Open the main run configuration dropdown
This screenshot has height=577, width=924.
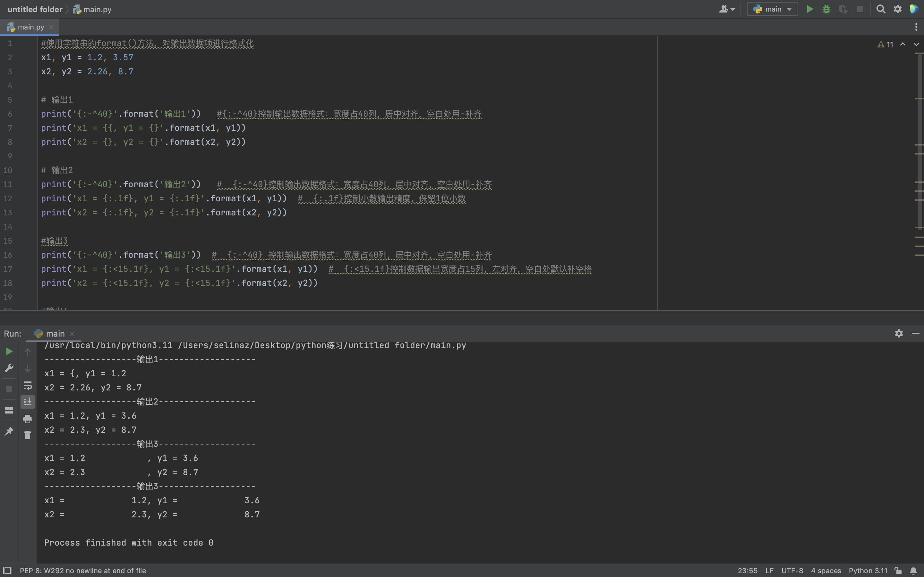point(773,9)
